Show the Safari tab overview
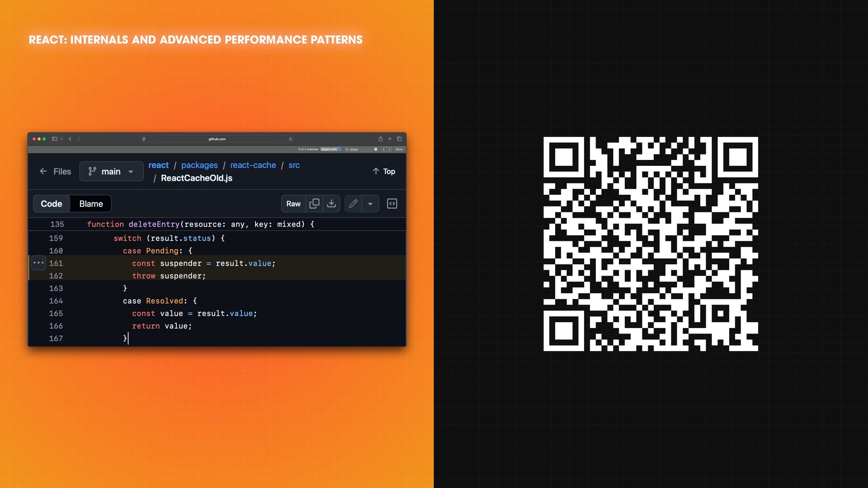Viewport: 868px width, 488px height. click(399, 139)
